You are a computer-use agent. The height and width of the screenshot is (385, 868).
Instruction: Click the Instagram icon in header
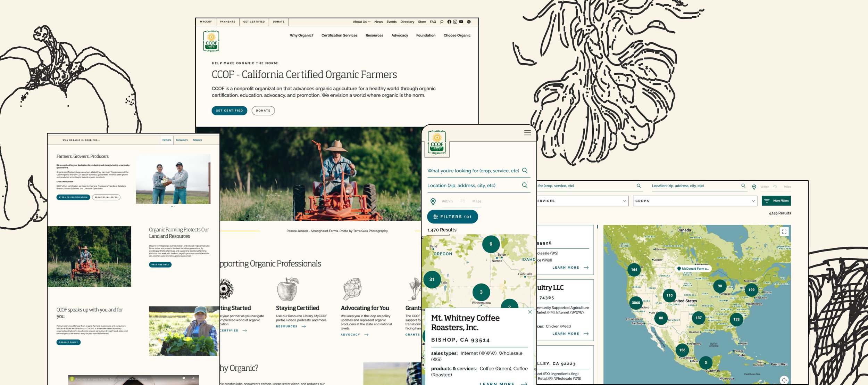455,22
